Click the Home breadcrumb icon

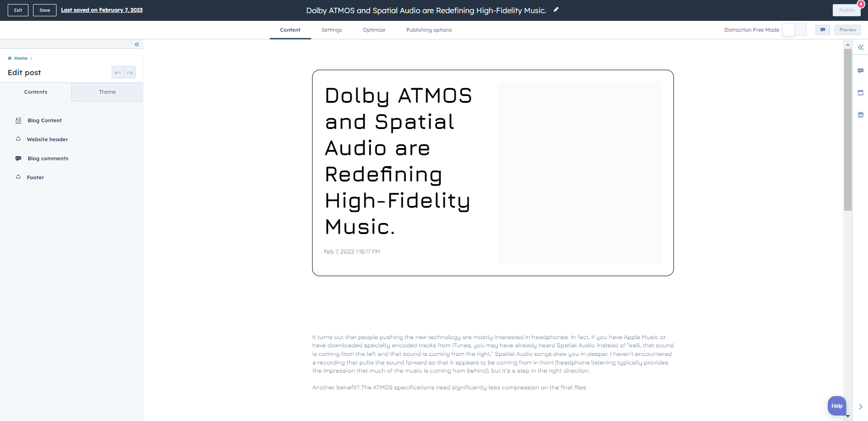coord(10,58)
